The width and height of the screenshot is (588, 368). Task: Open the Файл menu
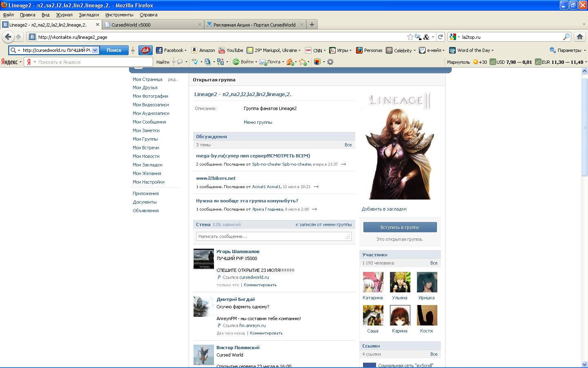coord(8,15)
